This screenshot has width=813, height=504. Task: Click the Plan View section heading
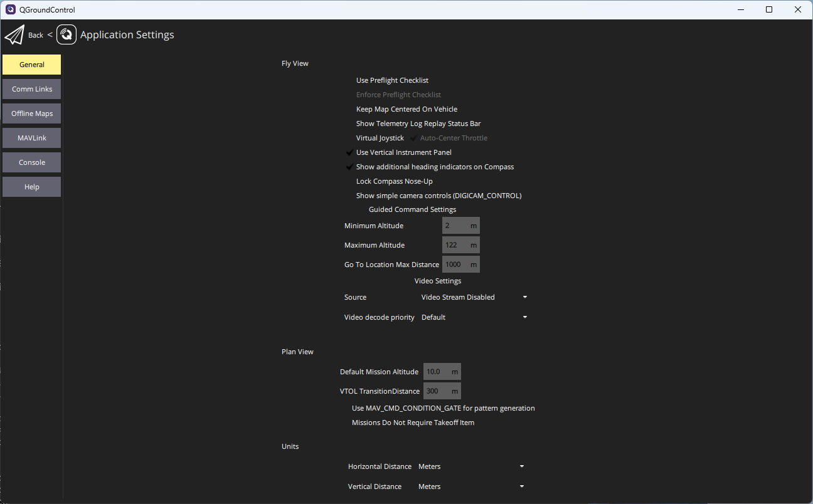[x=297, y=352]
